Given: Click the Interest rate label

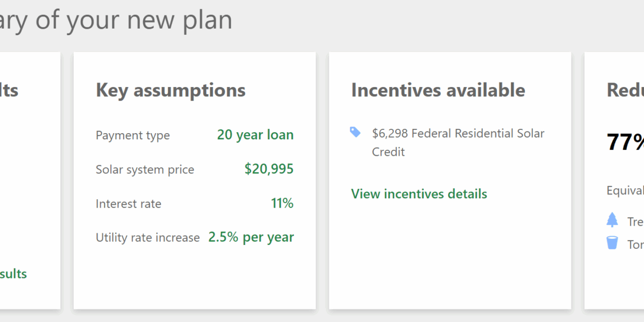Looking at the screenshot, I should click(x=129, y=204).
